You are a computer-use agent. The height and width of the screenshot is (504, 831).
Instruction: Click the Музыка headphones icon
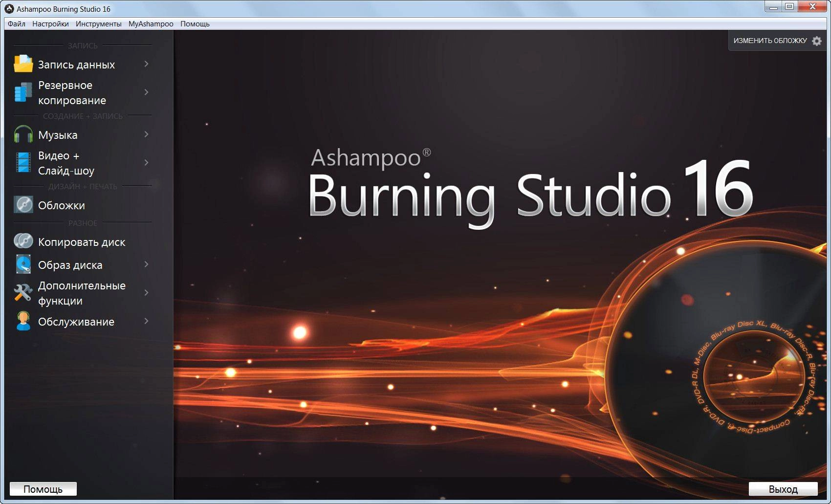coord(23,134)
